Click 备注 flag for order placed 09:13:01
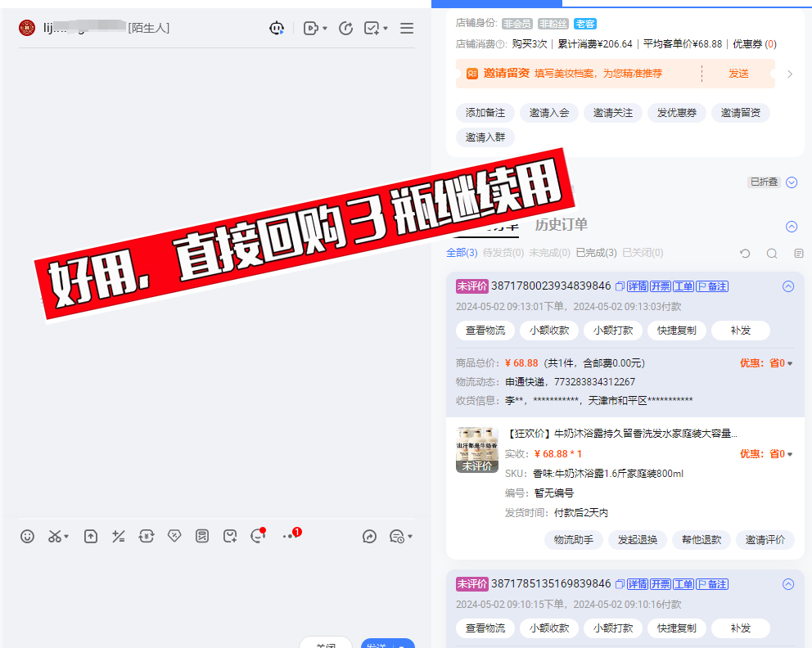This screenshot has height=648, width=812. click(x=712, y=286)
